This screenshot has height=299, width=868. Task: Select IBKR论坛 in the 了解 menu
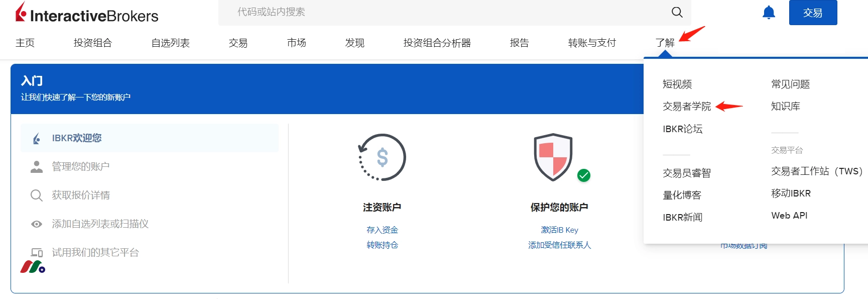(683, 129)
